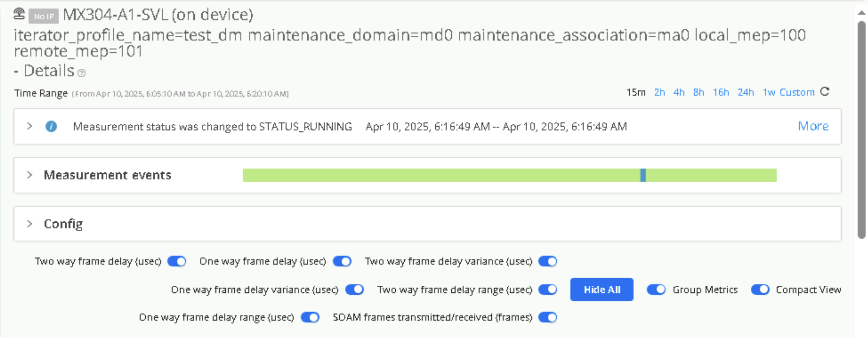
Task: Disable the Two way frame delay toggle
Action: pyautogui.click(x=177, y=261)
